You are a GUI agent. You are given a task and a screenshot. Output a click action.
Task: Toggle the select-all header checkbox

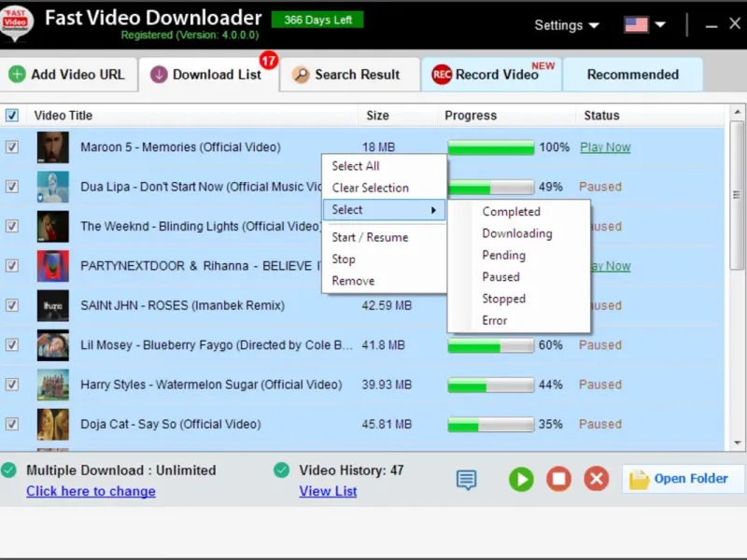tap(12, 115)
